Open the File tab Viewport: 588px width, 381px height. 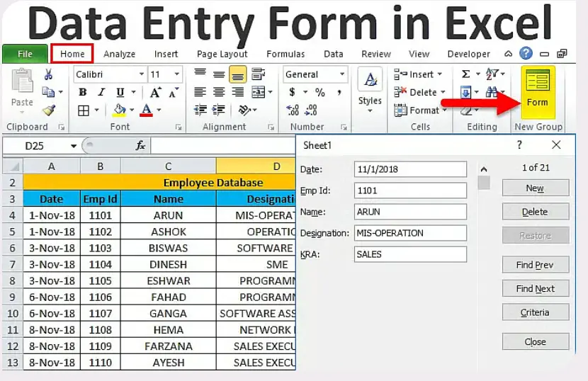click(x=25, y=54)
